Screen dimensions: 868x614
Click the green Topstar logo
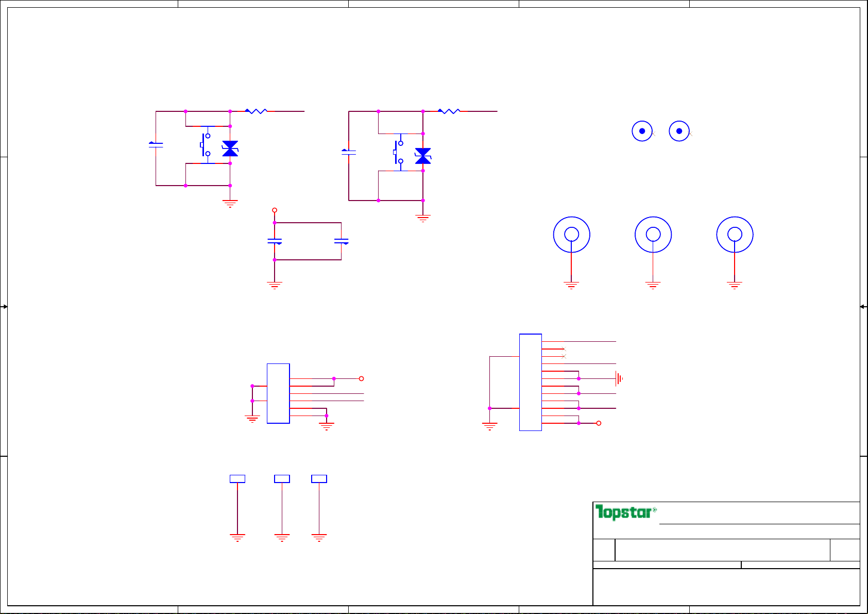626,512
